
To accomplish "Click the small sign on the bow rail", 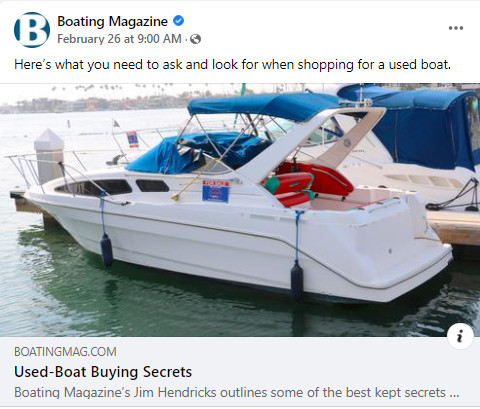I will 132,139.
